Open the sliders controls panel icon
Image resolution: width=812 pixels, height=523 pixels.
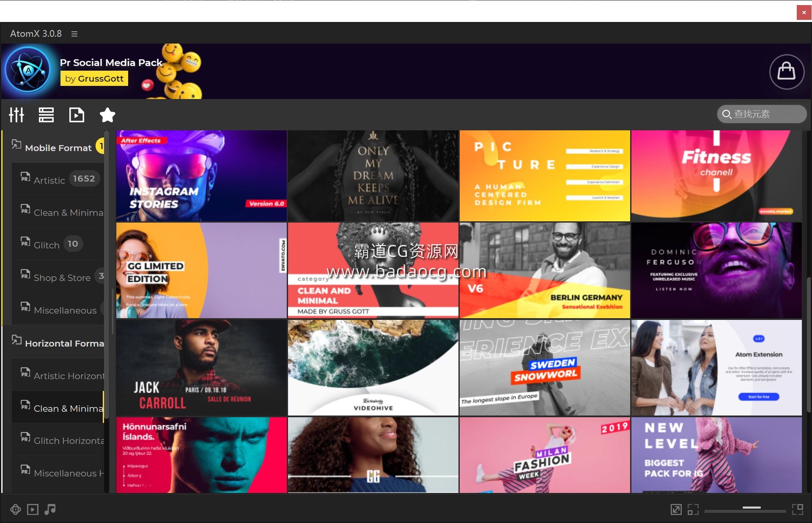(x=16, y=115)
